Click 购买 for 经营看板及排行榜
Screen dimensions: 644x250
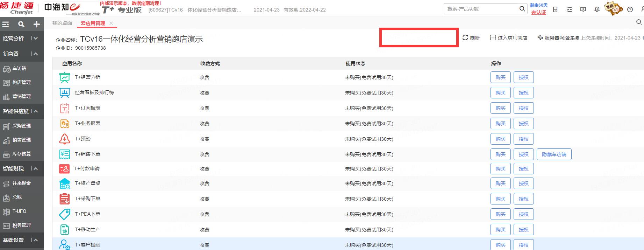(501, 93)
